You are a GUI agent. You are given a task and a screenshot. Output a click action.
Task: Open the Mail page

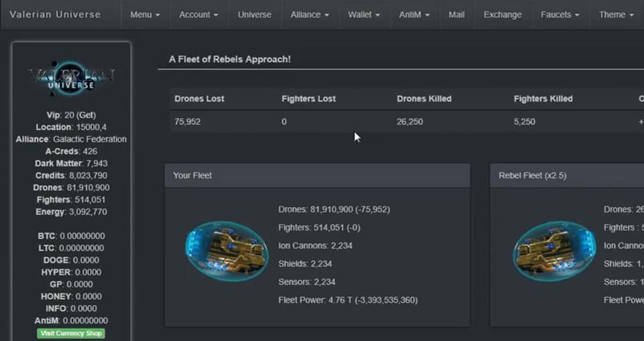[456, 15]
